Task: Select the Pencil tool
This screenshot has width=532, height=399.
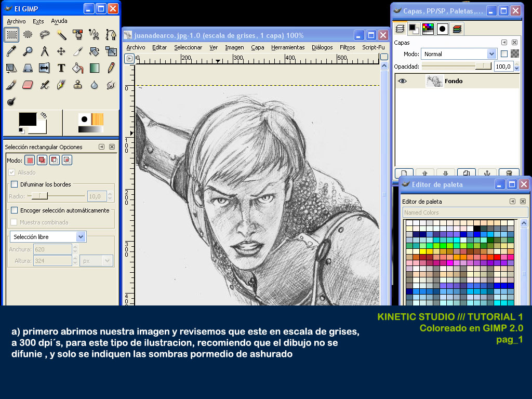Action: click(111, 68)
